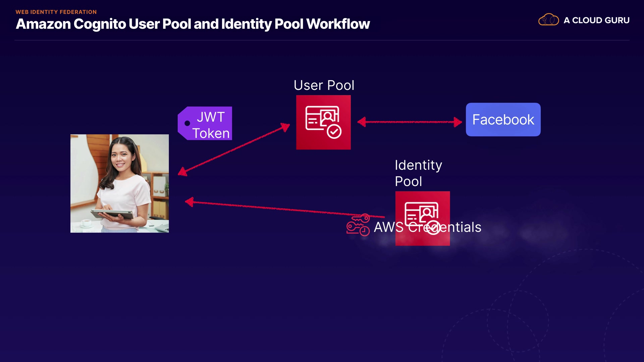Click the User Pool Cognito icon
This screenshot has width=644, height=362.
(x=323, y=122)
